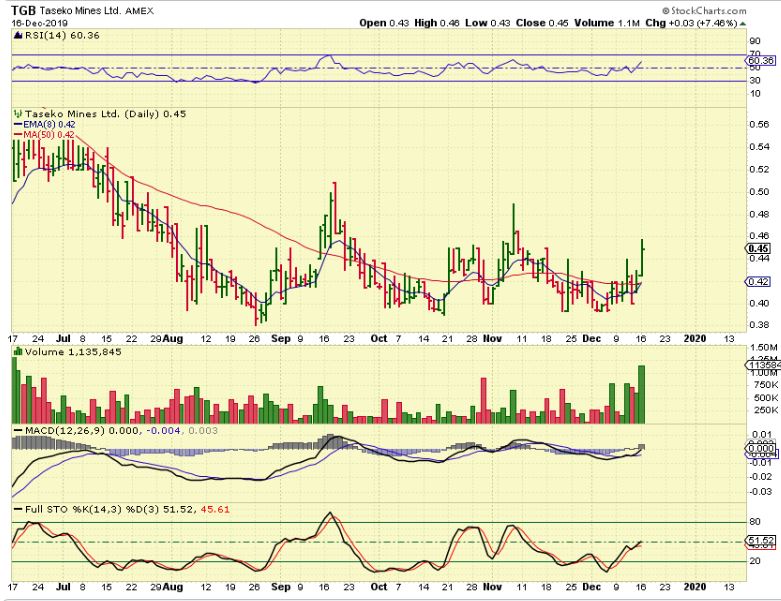Click the Taseko Mines Ltd. (Daily) 0.45 legend
Image resolution: width=781 pixels, height=601 pixels.
[106, 114]
